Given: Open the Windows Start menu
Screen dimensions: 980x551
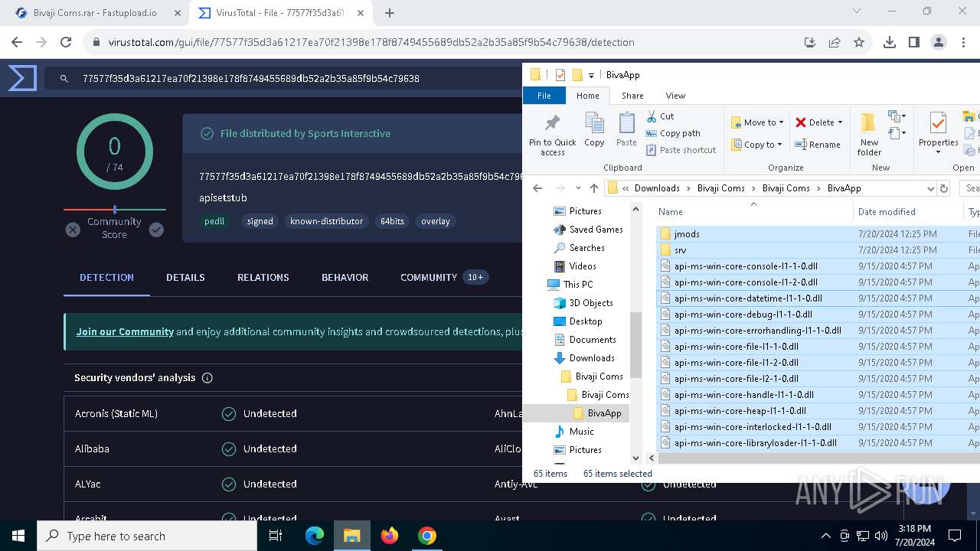Looking at the screenshot, I should tap(18, 536).
